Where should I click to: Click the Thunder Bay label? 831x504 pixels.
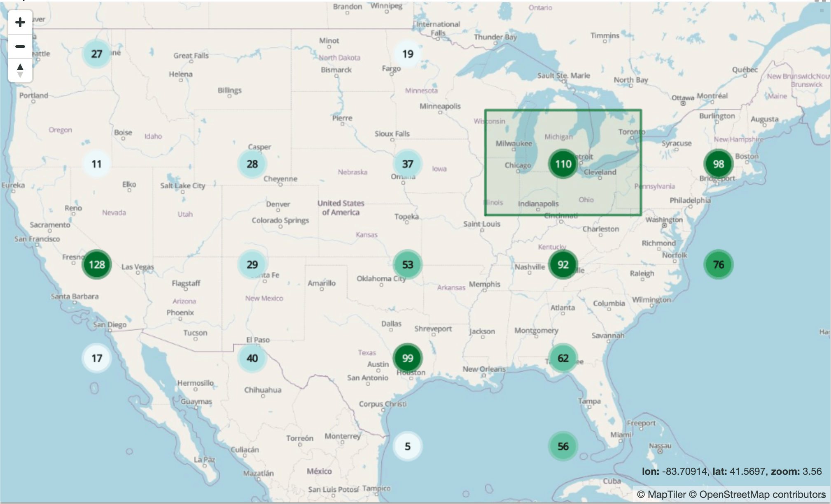tap(495, 37)
